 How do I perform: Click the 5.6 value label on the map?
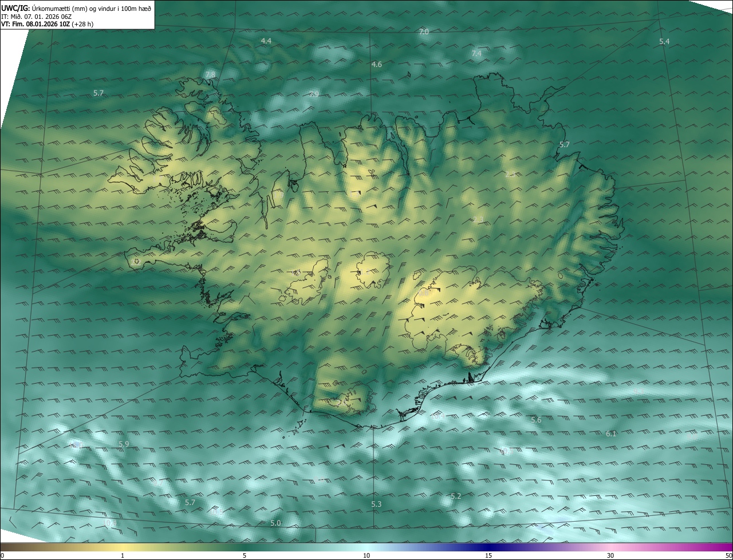tap(536, 420)
